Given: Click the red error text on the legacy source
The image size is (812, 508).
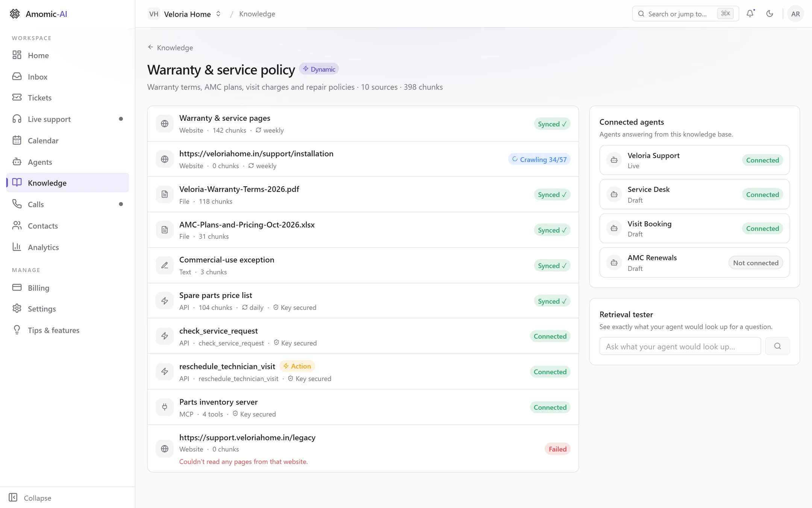Looking at the screenshot, I should [x=243, y=461].
